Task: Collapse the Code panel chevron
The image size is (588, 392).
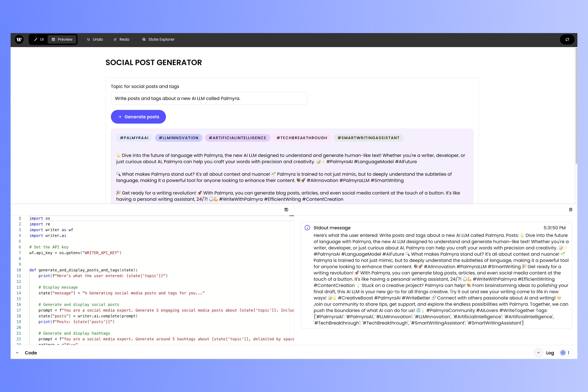Action: (17, 353)
